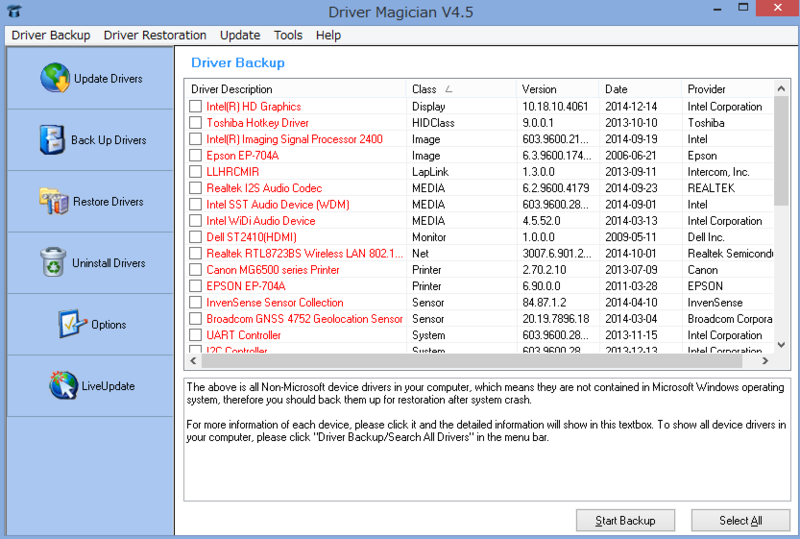Image resolution: width=800 pixels, height=539 pixels.
Task: Tick the Dell ST2410(HDMI) monitor checkbox
Action: pos(195,237)
